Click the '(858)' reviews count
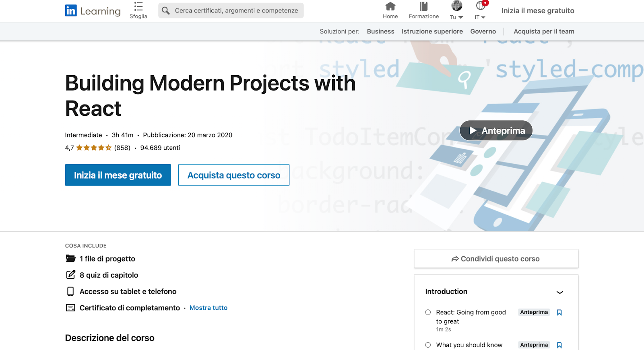The image size is (644, 350). 122,148
